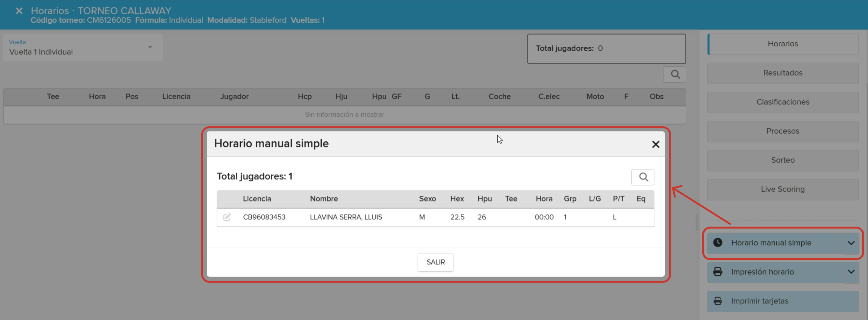
Task: Click the Jugador header in the main table
Action: (x=234, y=97)
